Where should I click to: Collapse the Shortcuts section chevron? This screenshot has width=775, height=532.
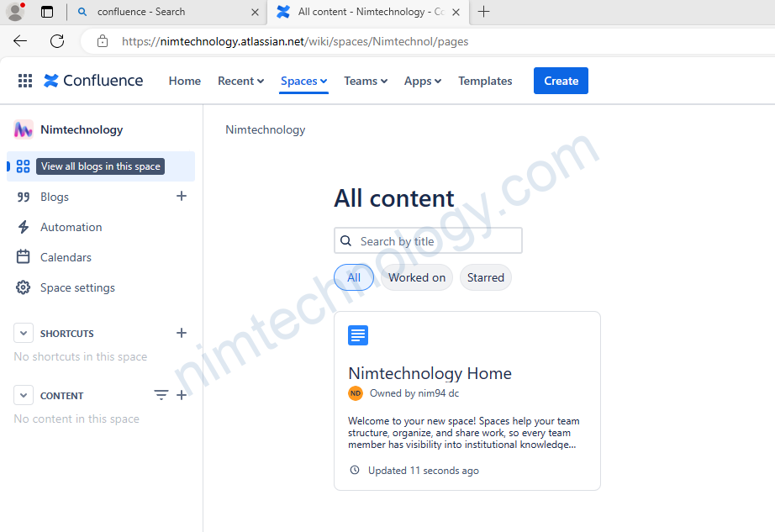(24, 333)
